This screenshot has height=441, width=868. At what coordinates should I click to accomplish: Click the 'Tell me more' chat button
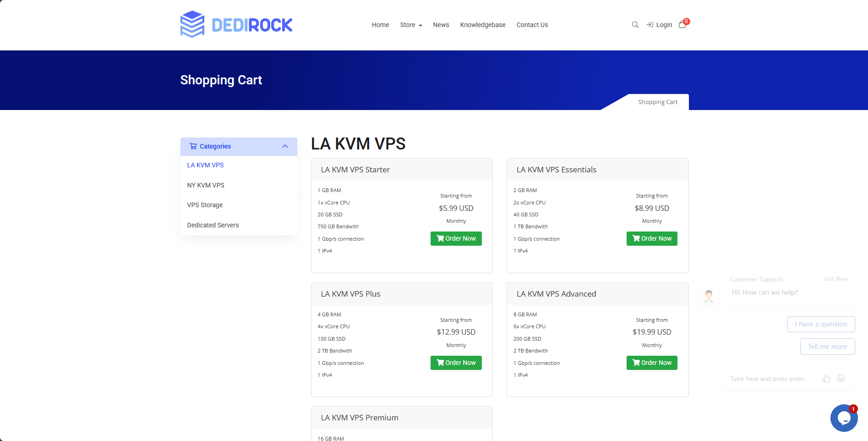pos(827,347)
